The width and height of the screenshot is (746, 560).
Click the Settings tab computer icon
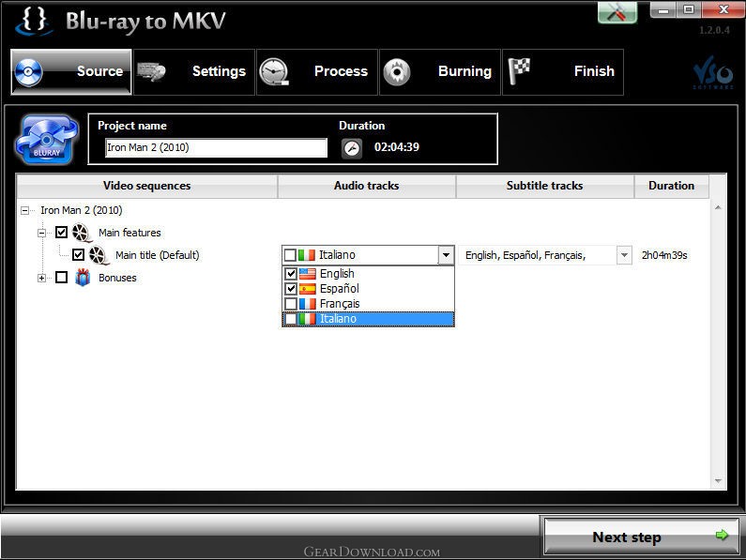tap(151, 72)
